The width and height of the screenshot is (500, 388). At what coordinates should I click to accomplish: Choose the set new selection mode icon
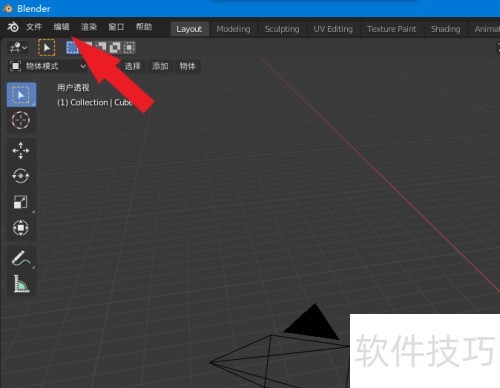click(72, 48)
